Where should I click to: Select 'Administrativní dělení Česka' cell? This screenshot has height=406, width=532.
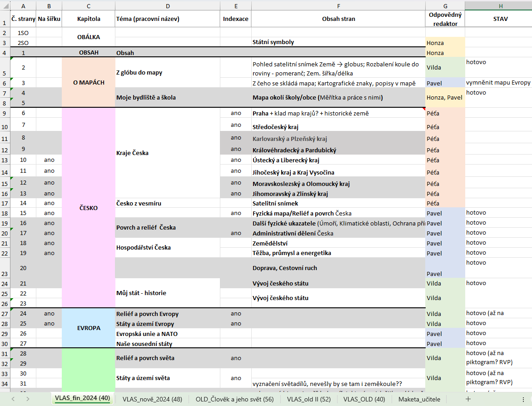tap(338, 233)
